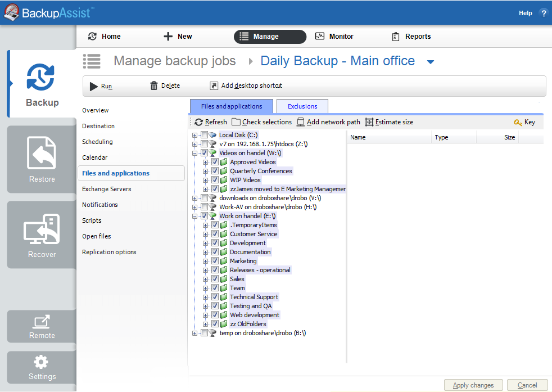Click the Reports clipboard icon
The image size is (552, 392).
(396, 37)
